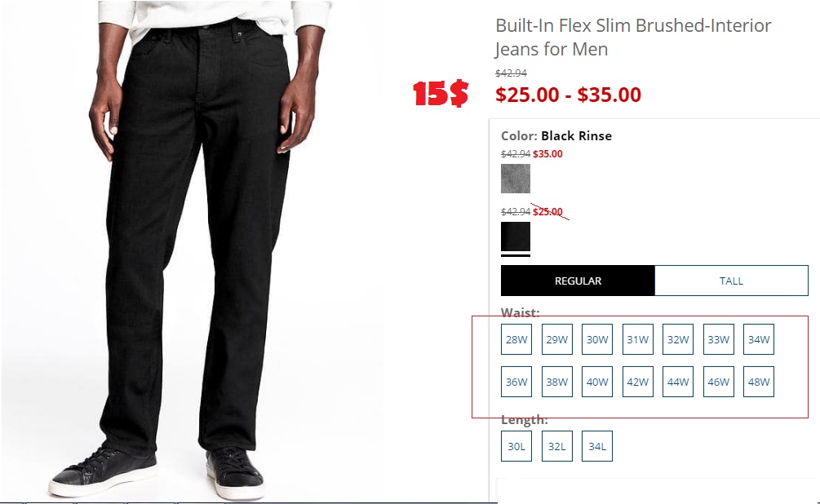Pick waist size 36W
The image size is (820, 504).
pos(516,382)
